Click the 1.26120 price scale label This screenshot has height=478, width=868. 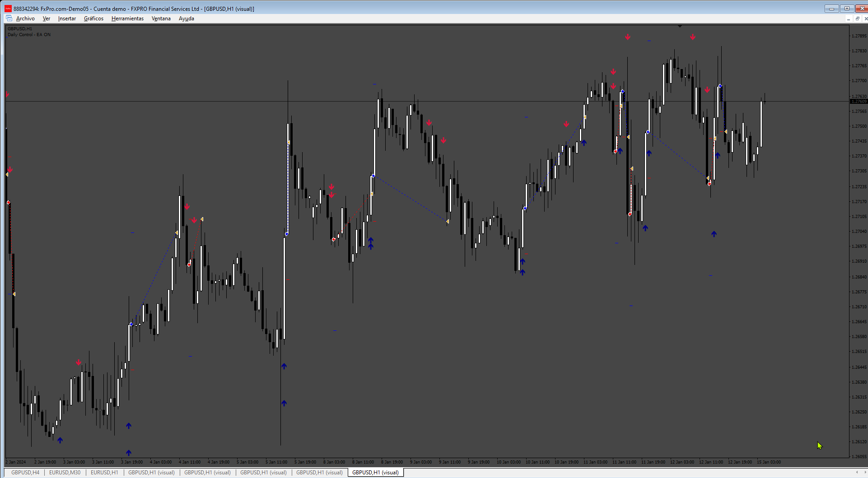(x=859, y=442)
